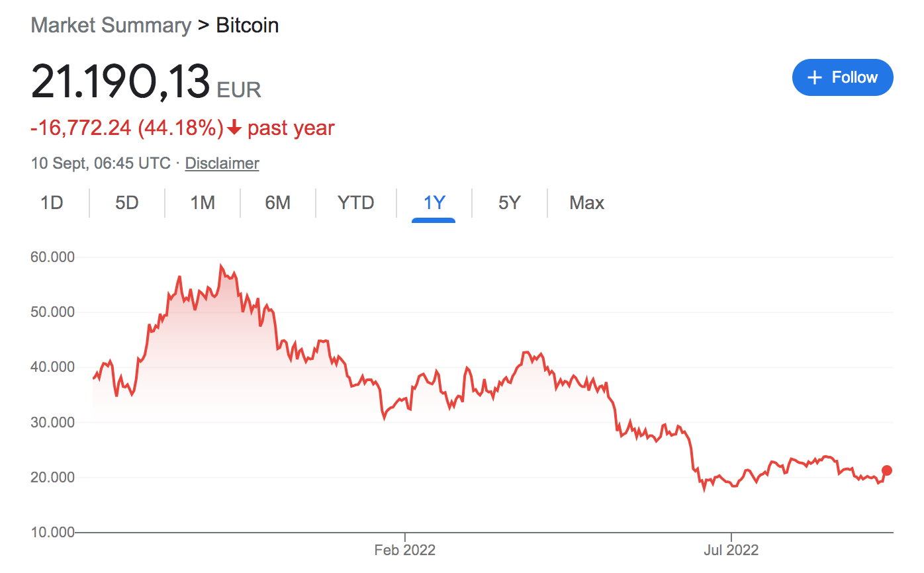The image size is (924, 573).
Task: View the 5Y price history tab
Action: 510,202
